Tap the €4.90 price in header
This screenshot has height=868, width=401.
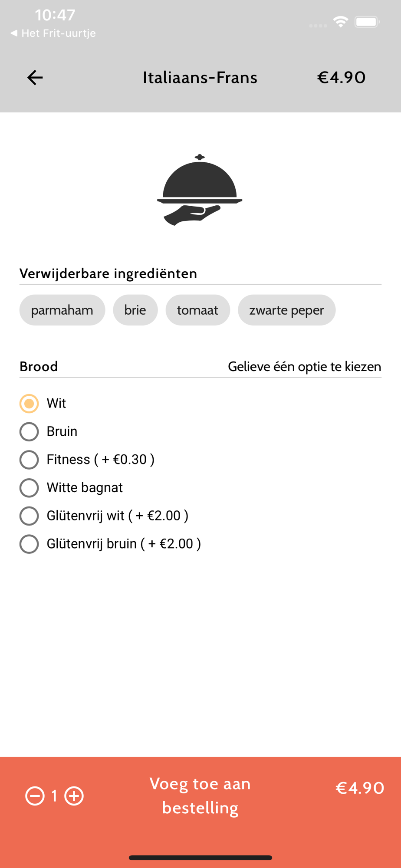(x=341, y=78)
